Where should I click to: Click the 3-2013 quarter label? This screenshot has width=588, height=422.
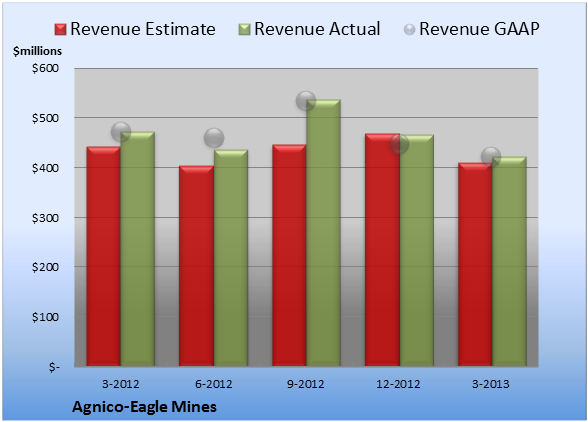(x=491, y=384)
